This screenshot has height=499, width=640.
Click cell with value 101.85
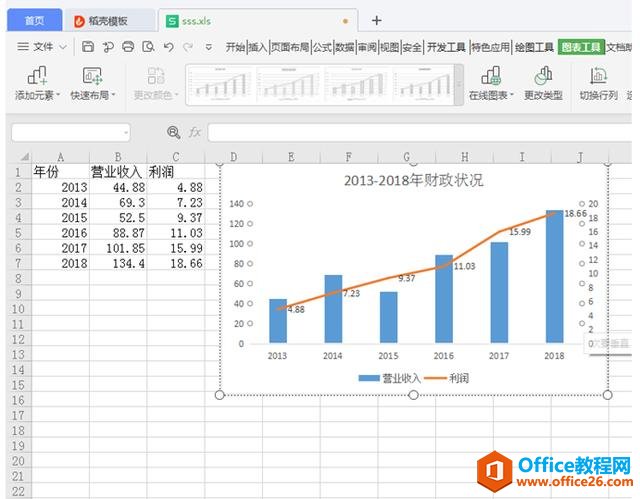tap(118, 248)
